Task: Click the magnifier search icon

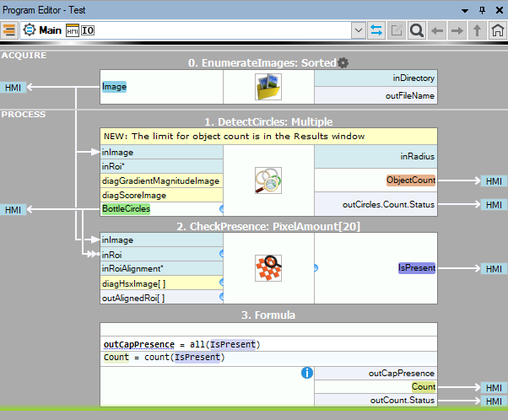Action: [417, 30]
